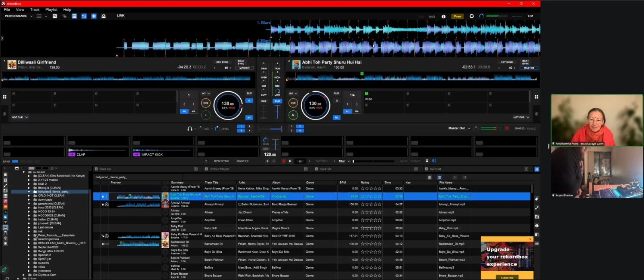Open the File menu
Screen dimensions: 644x280
pyautogui.click(x=7, y=10)
